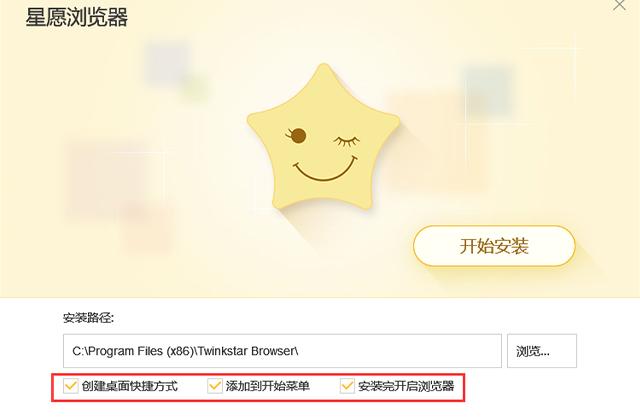Click the winking star mascot logo
640x420 pixels.
(x=323, y=137)
